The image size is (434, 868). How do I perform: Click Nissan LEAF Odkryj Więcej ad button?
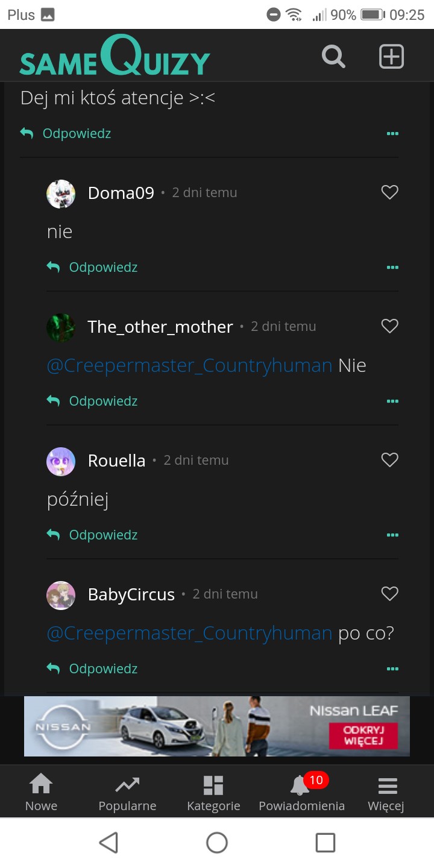(363, 735)
